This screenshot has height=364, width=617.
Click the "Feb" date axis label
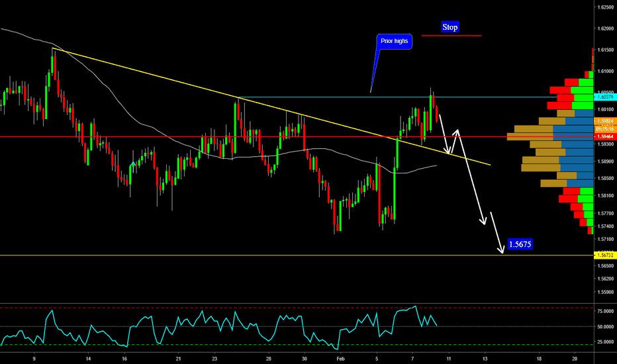(341, 359)
